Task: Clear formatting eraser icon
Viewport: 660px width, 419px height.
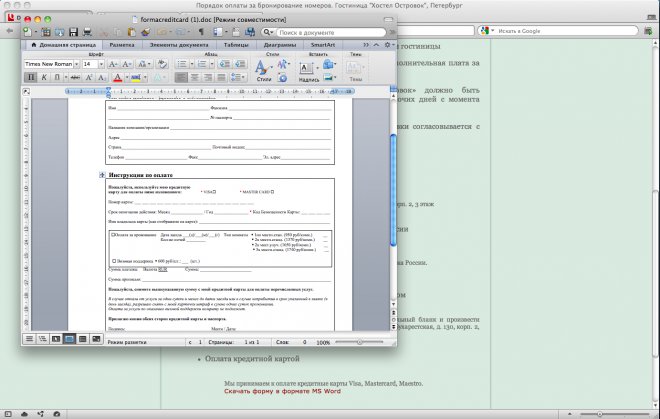Action: (162, 64)
